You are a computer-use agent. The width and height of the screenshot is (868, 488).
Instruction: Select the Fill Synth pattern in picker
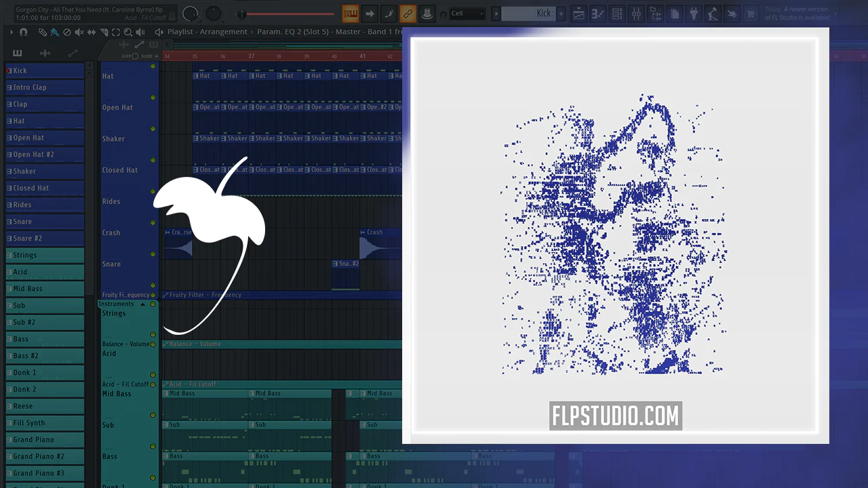tap(45, 423)
